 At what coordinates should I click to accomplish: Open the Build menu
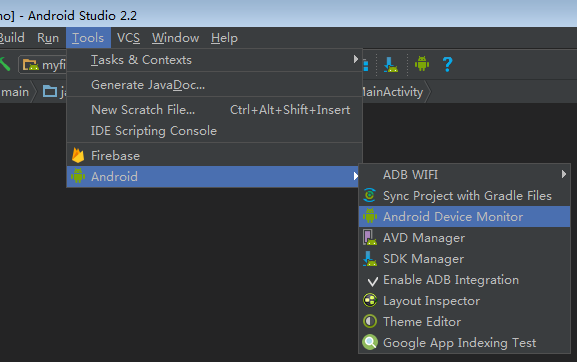pyautogui.click(x=12, y=38)
